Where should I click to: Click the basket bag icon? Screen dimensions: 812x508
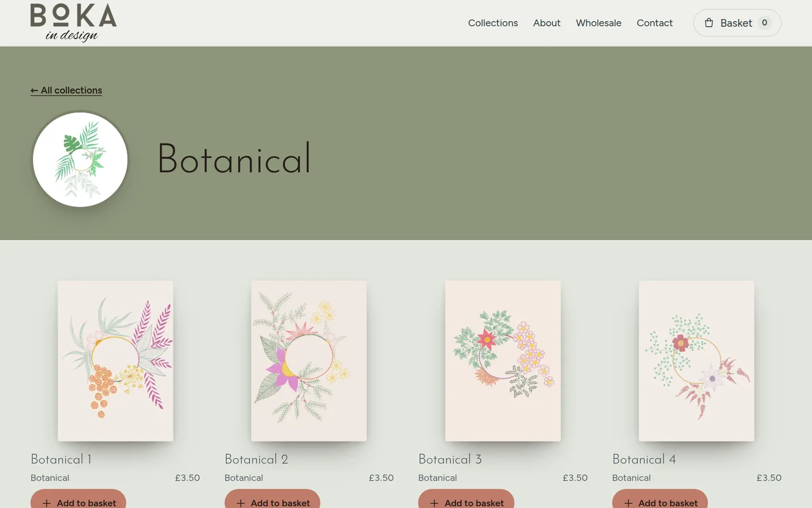[709, 23]
